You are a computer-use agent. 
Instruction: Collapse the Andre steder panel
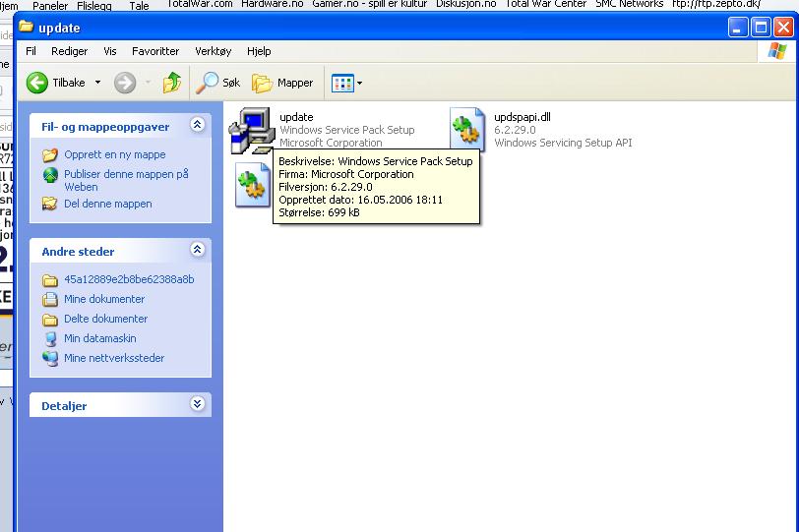point(197,250)
